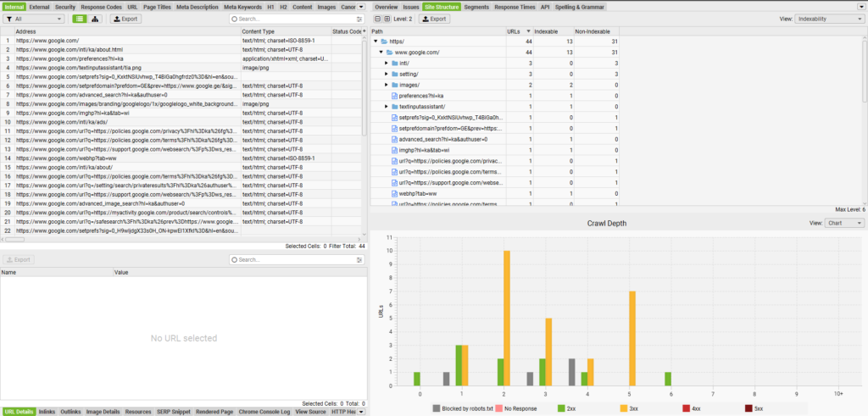Expand the setting/ folder node
The width and height of the screenshot is (868, 416).
click(387, 74)
